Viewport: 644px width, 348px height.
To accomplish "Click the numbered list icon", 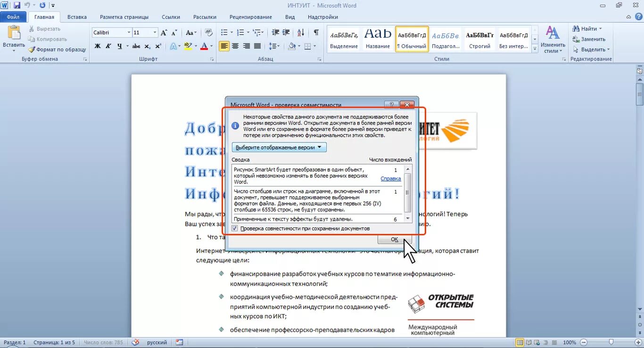I will [x=240, y=33].
